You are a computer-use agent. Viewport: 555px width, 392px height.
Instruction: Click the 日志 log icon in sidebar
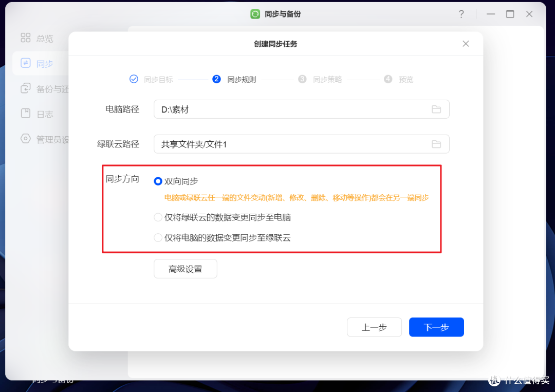coord(26,114)
